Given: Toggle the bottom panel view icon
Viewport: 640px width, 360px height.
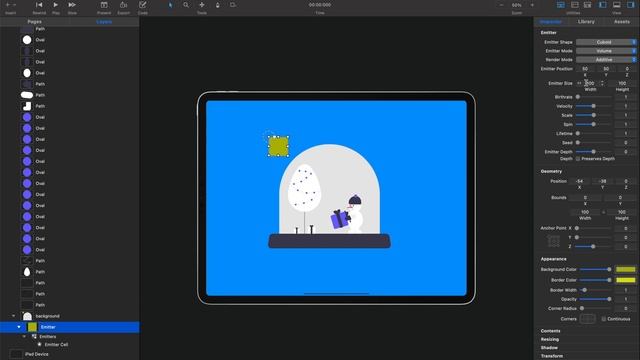Looking at the screenshot, I should 617,5.
